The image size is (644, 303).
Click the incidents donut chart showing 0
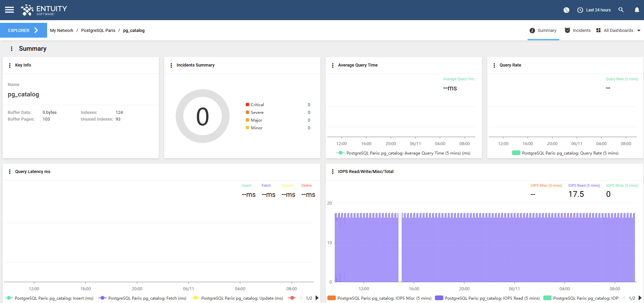[x=203, y=116]
